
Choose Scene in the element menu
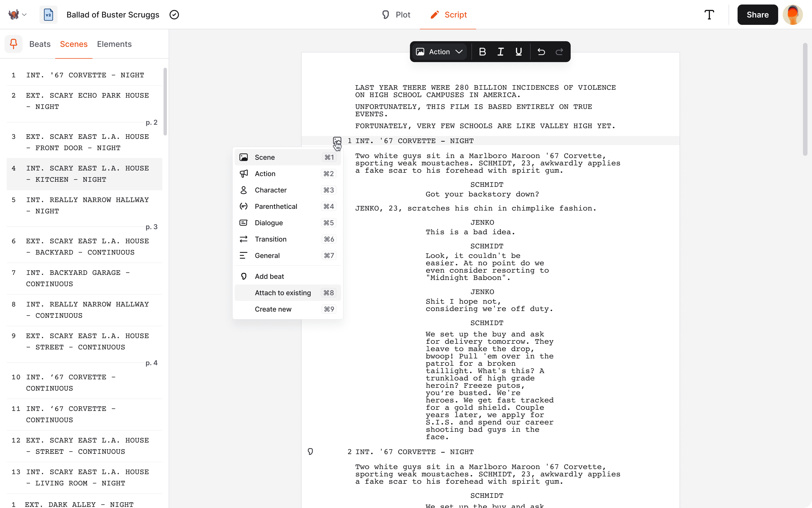(x=288, y=157)
